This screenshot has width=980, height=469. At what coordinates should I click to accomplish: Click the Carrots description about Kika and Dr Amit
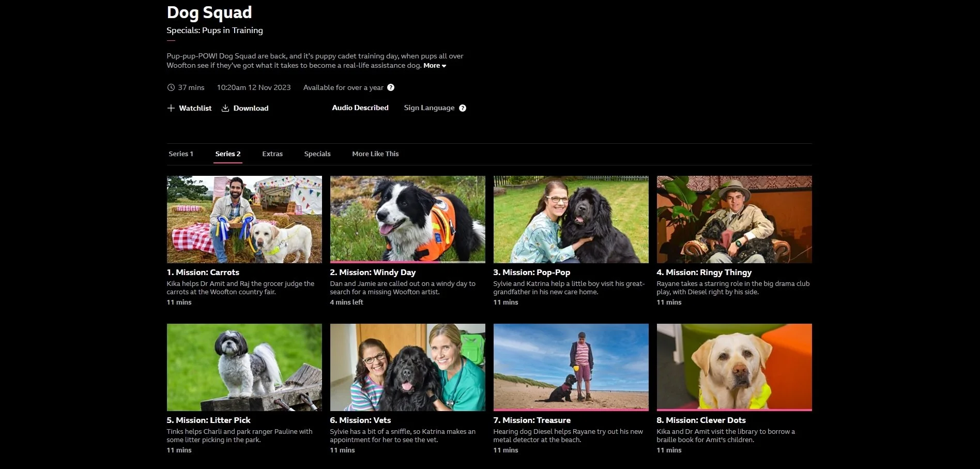240,288
